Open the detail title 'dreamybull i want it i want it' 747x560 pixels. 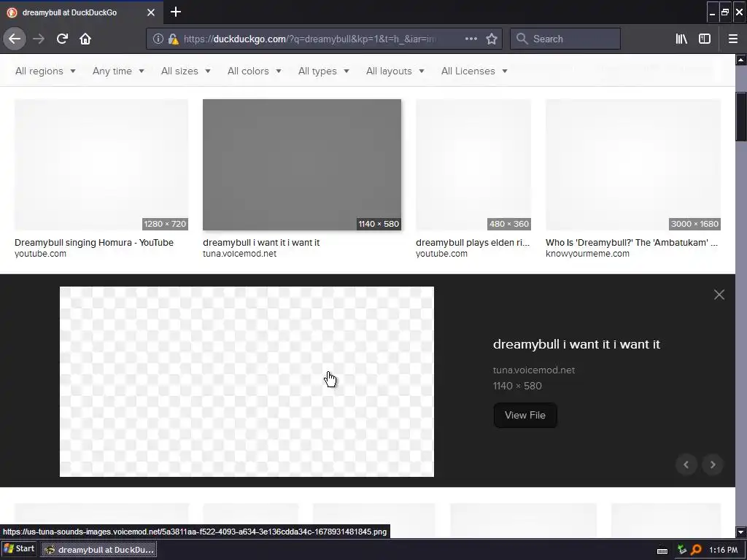pyautogui.click(x=576, y=344)
